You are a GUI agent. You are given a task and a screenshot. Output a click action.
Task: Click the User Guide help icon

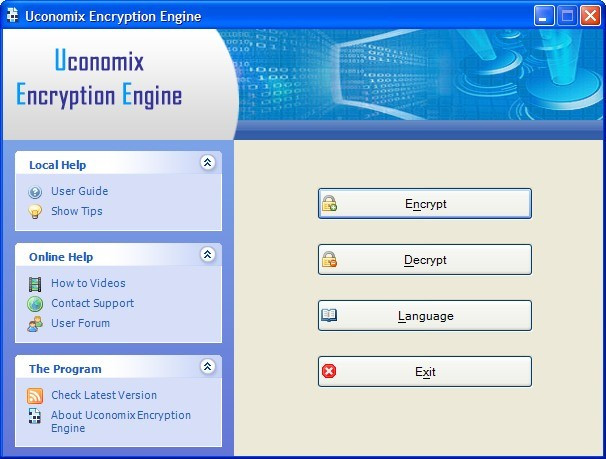(35, 192)
